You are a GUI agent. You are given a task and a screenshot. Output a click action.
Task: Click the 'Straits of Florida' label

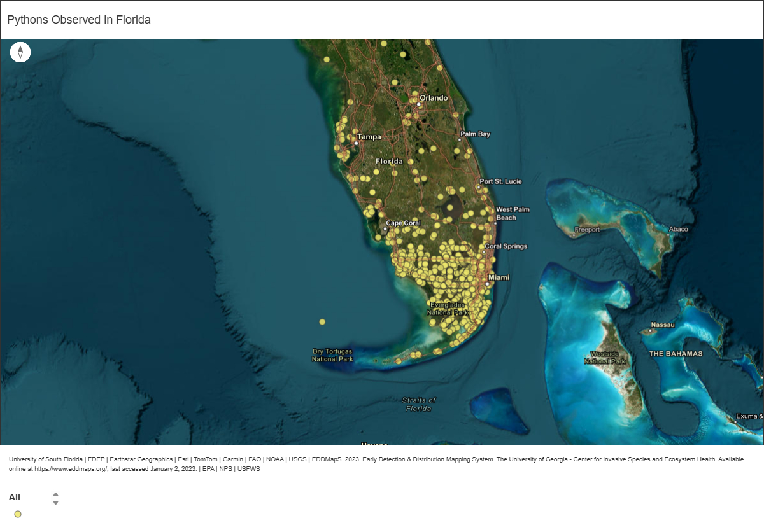[x=419, y=404]
